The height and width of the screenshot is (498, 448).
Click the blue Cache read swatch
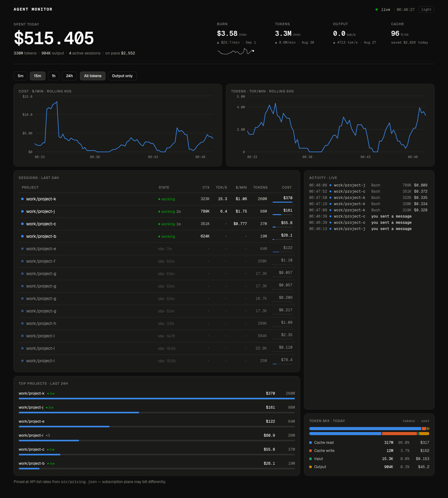(310, 443)
